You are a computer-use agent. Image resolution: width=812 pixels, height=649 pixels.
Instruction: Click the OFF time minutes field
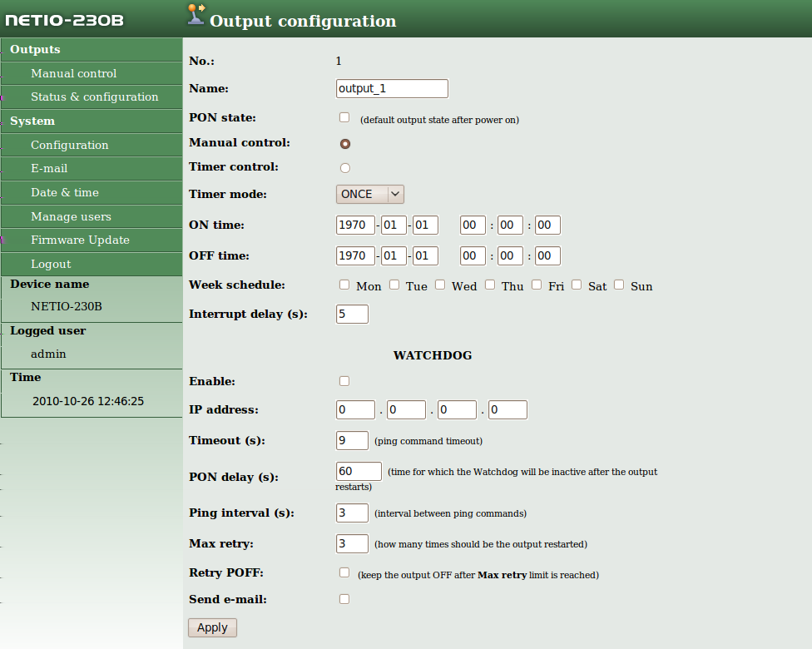click(x=510, y=256)
